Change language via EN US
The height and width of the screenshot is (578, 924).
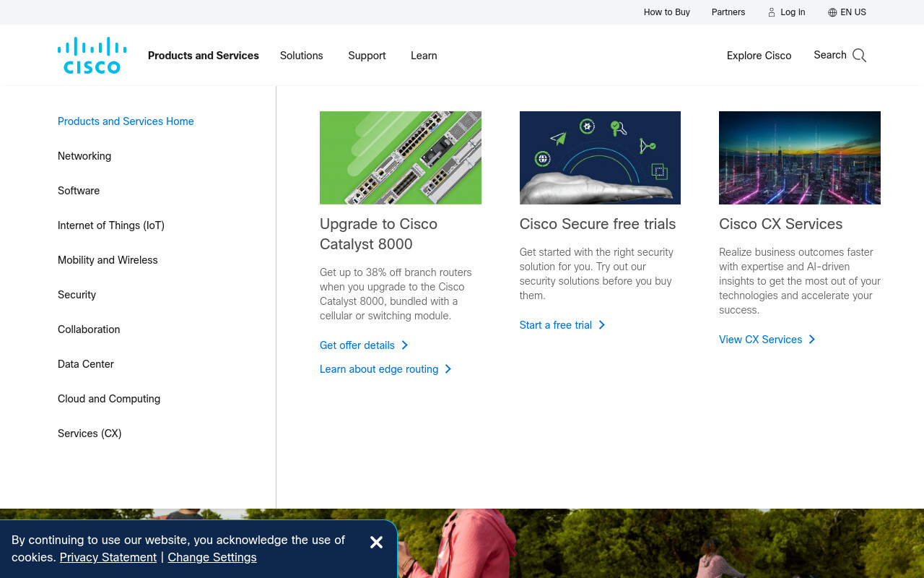853,12
